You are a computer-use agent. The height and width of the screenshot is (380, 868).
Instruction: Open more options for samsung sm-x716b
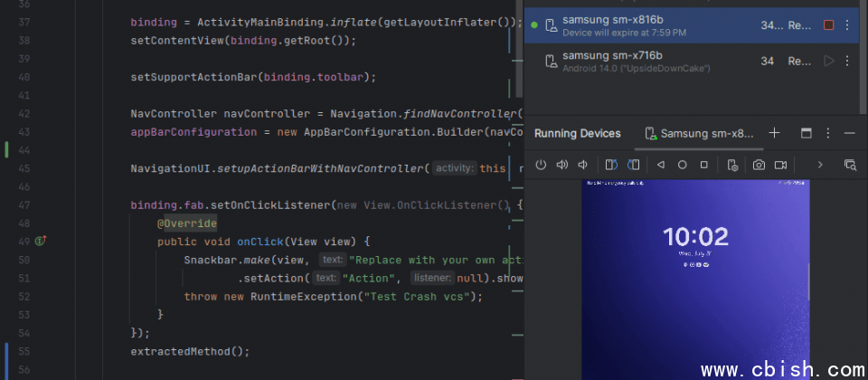point(847,61)
